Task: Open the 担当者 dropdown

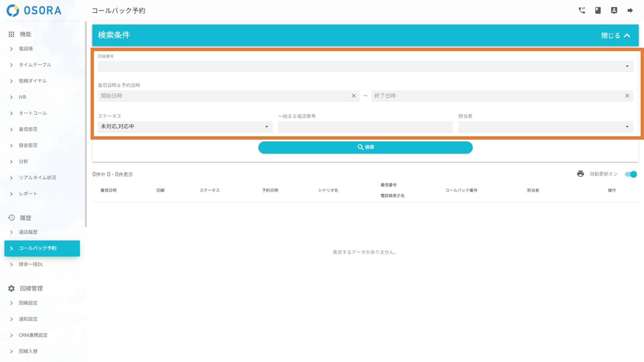Action: tap(545, 127)
